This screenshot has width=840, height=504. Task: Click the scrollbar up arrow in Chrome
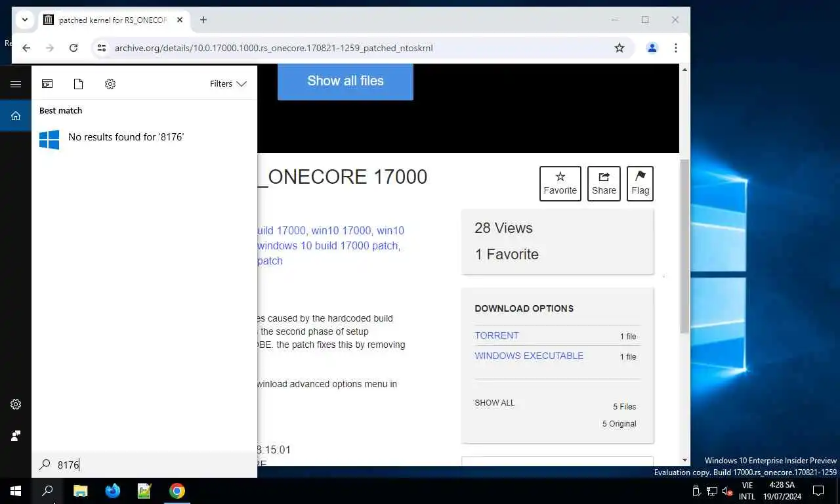[x=684, y=69]
